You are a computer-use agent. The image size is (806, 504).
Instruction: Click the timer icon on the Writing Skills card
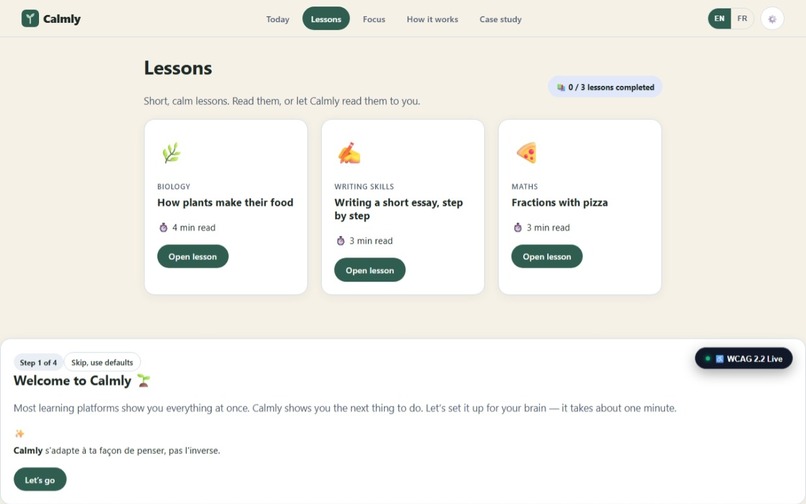[340, 241]
